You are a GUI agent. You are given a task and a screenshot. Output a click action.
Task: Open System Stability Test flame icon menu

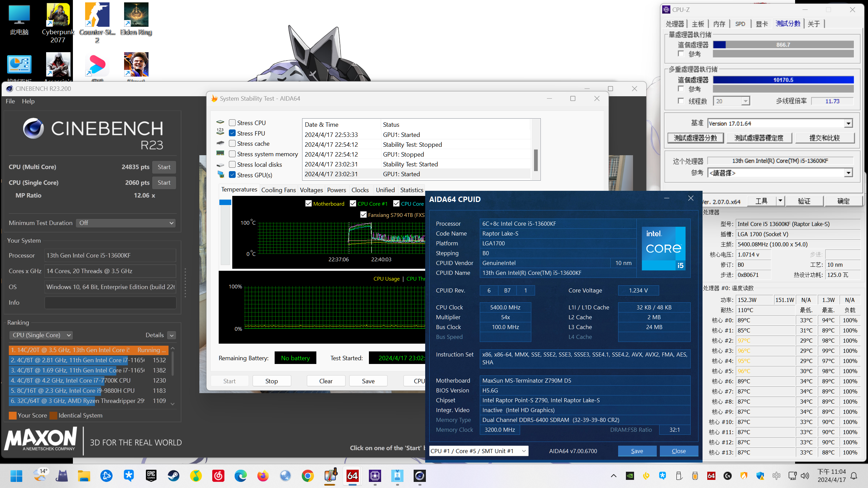tap(214, 99)
